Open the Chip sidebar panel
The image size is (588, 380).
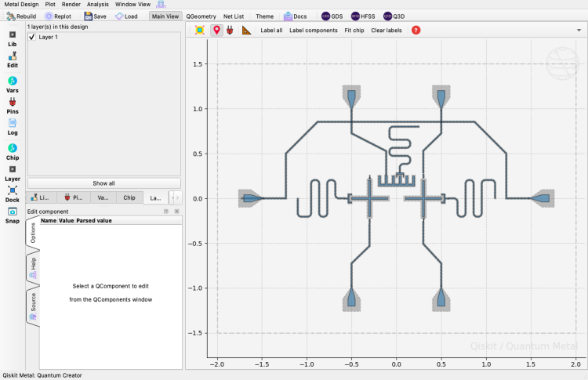13,152
